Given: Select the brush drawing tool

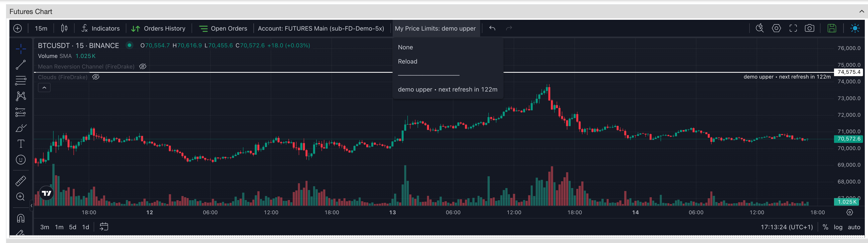Looking at the screenshot, I should coord(21,128).
